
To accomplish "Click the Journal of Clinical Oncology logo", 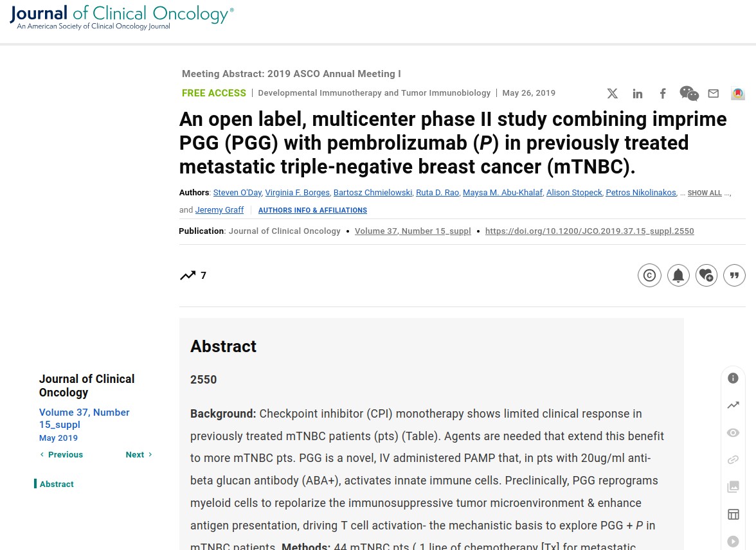I will [122, 18].
